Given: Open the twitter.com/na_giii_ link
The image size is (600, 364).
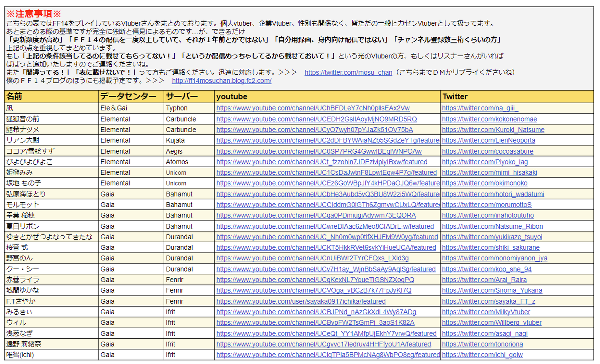Looking at the screenshot, I should [480, 108].
